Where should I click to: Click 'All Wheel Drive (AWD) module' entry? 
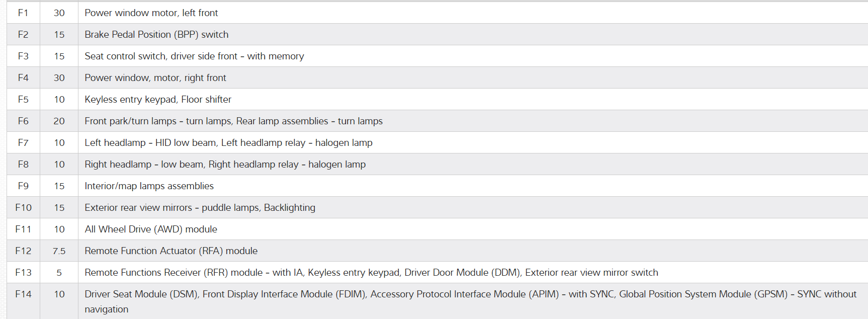coord(151,229)
